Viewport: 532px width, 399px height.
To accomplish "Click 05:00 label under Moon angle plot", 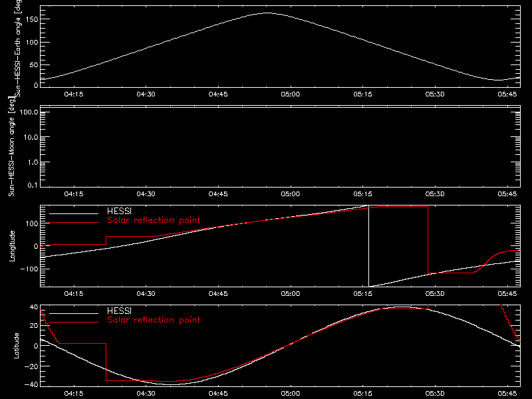I will [291, 194].
